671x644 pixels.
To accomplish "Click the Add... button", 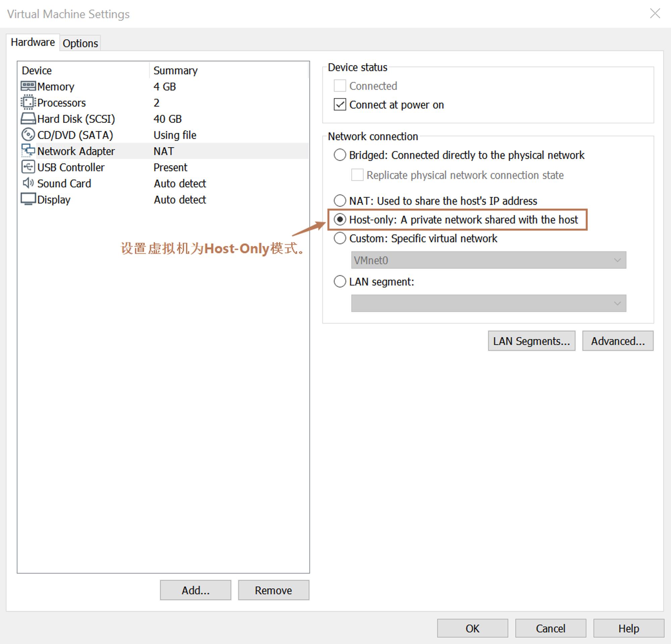I will coord(196,590).
